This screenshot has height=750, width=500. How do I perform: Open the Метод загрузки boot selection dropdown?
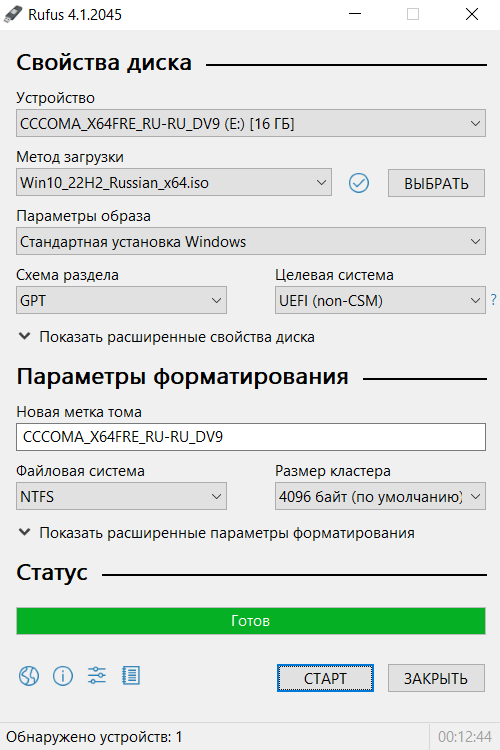click(x=174, y=182)
